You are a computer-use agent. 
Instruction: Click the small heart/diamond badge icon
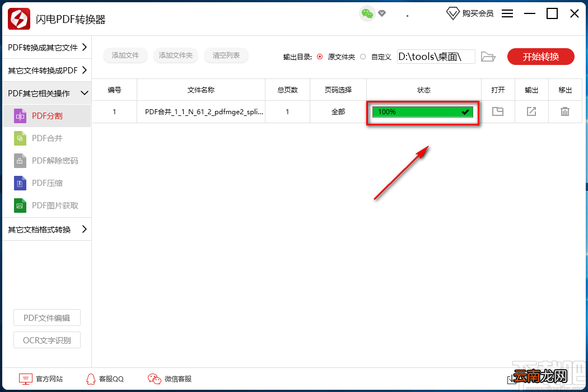point(382,13)
